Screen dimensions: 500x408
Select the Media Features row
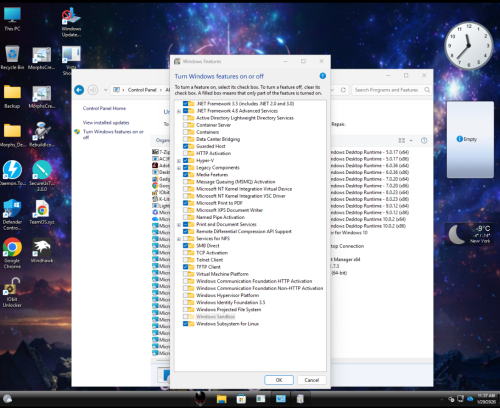pos(212,175)
